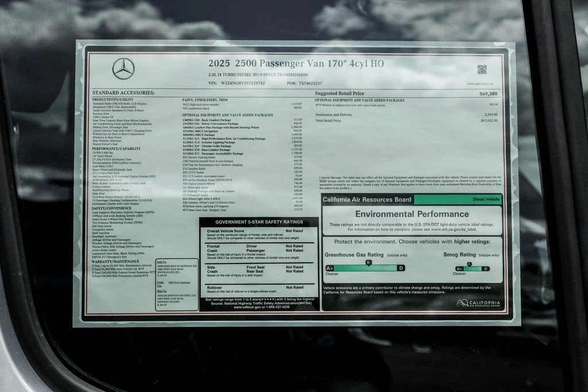This screenshot has height=392, width=588.
Task: Click the 'XN1PKG MBUX Navigation' line
Action: click(x=200, y=131)
